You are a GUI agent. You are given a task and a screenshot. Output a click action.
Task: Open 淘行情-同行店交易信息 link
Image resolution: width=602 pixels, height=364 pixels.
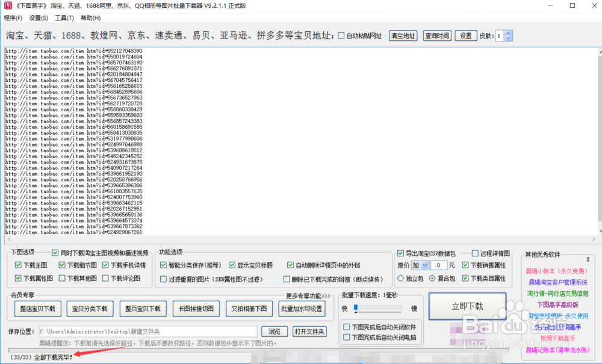click(558, 294)
